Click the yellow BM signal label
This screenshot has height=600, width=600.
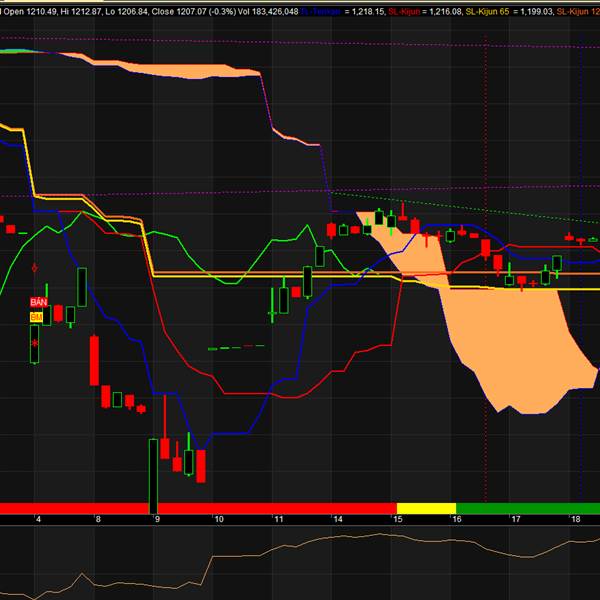[36, 317]
